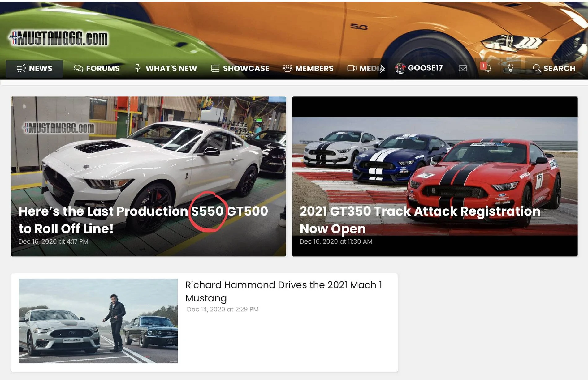Read the Richard Hammond Drives the 2021 Mach 1 article
The width and height of the screenshot is (588, 380).
283,291
